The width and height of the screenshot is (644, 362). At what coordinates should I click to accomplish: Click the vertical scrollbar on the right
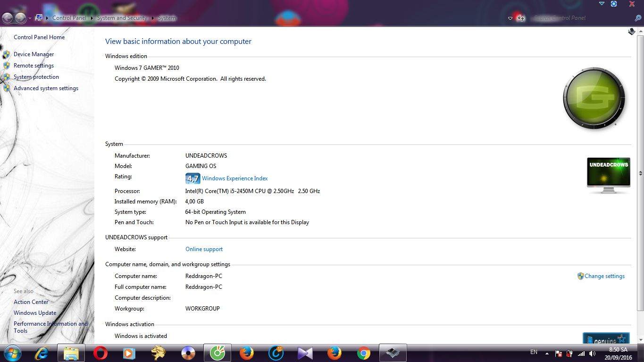tap(640, 173)
